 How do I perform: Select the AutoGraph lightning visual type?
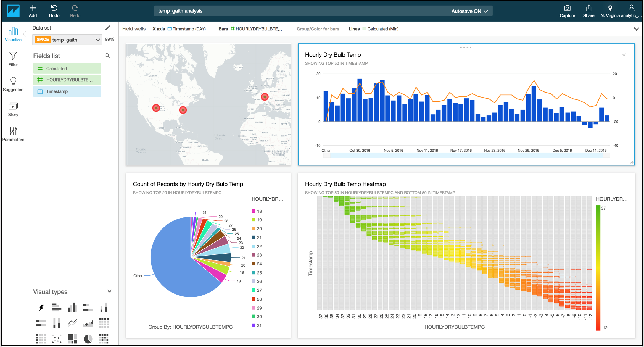pyautogui.click(x=41, y=307)
